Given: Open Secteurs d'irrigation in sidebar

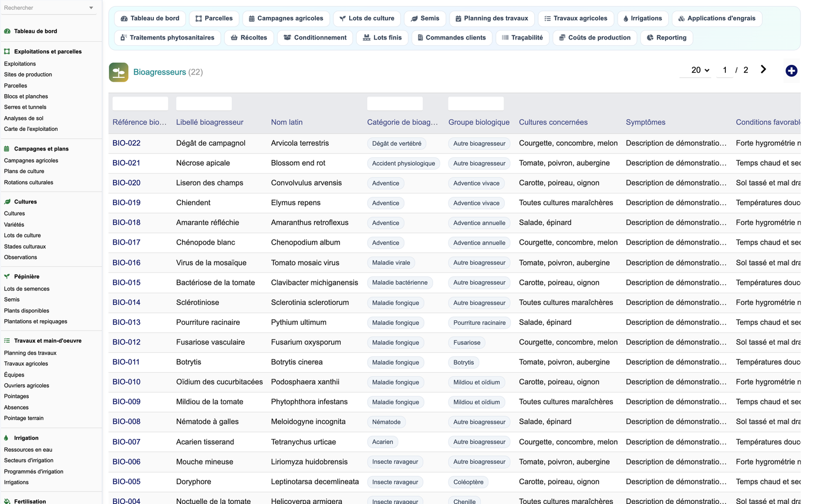Looking at the screenshot, I should point(29,461).
